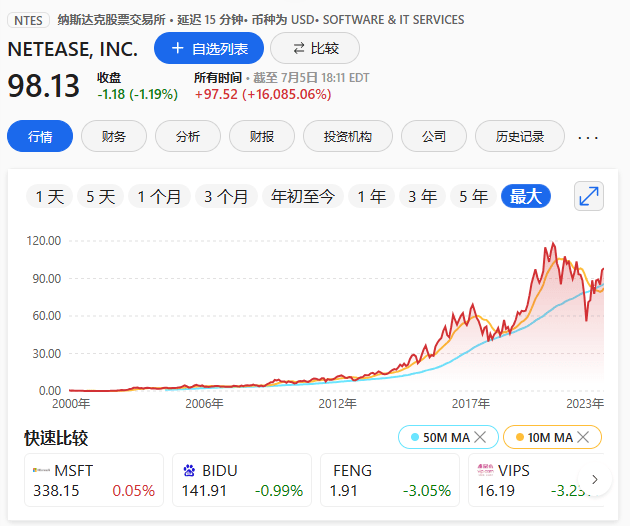Expand the chart to full screen

(x=589, y=197)
